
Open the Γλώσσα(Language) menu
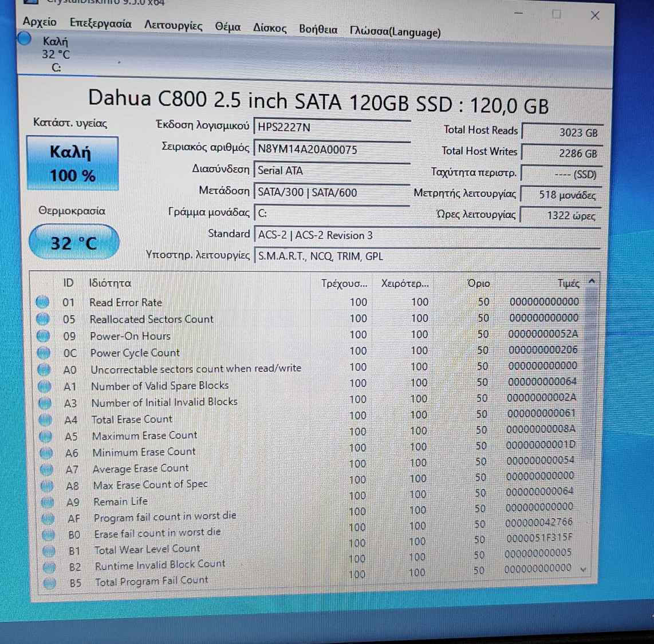click(x=395, y=32)
